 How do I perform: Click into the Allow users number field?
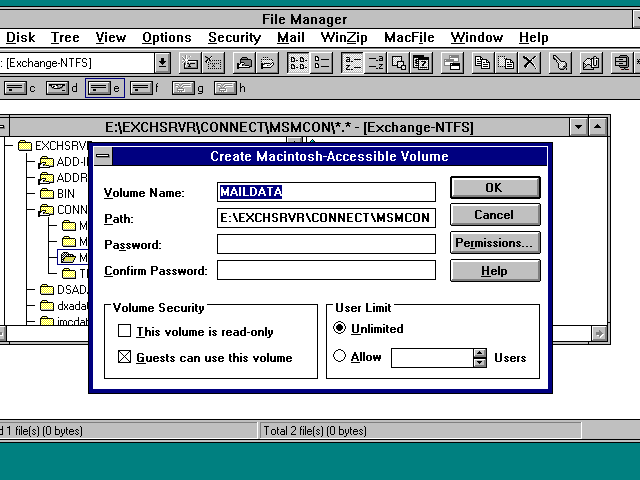(432, 358)
